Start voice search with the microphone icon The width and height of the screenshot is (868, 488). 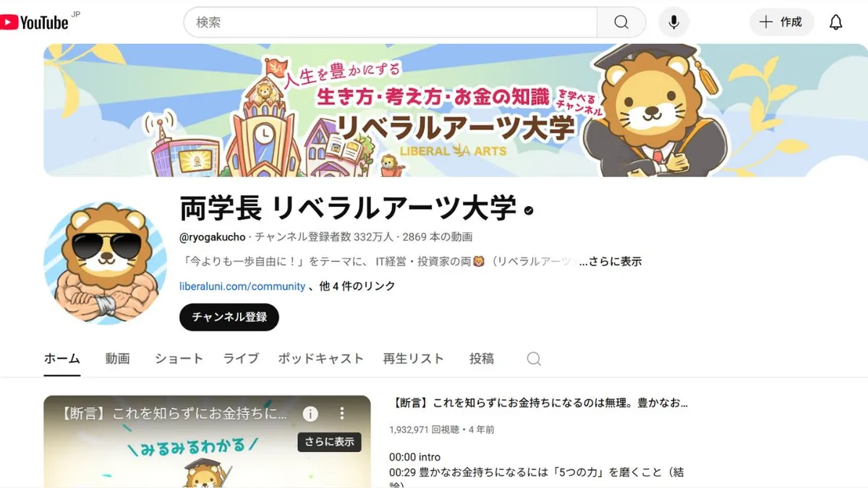[673, 22]
